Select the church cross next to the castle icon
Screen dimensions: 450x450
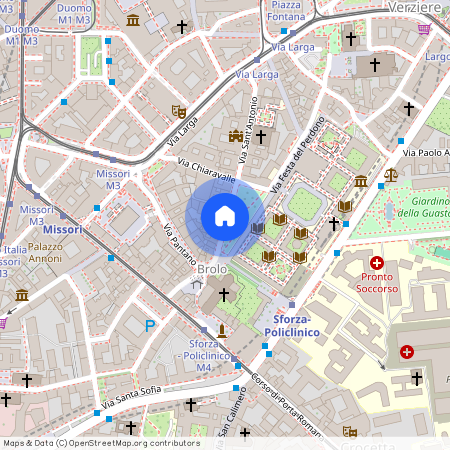(261, 137)
